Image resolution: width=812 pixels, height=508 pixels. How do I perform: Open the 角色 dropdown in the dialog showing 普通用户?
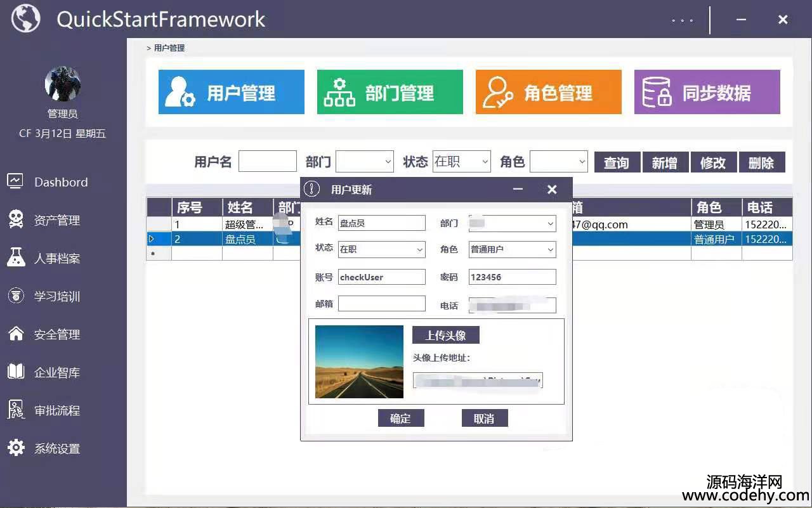tap(512, 249)
